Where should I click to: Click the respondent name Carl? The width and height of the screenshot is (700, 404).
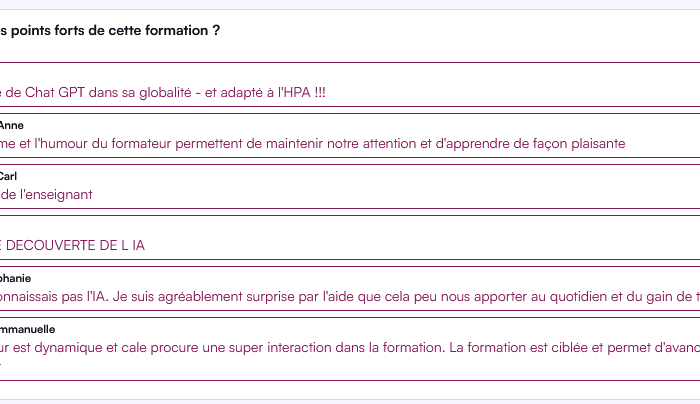tap(8, 176)
